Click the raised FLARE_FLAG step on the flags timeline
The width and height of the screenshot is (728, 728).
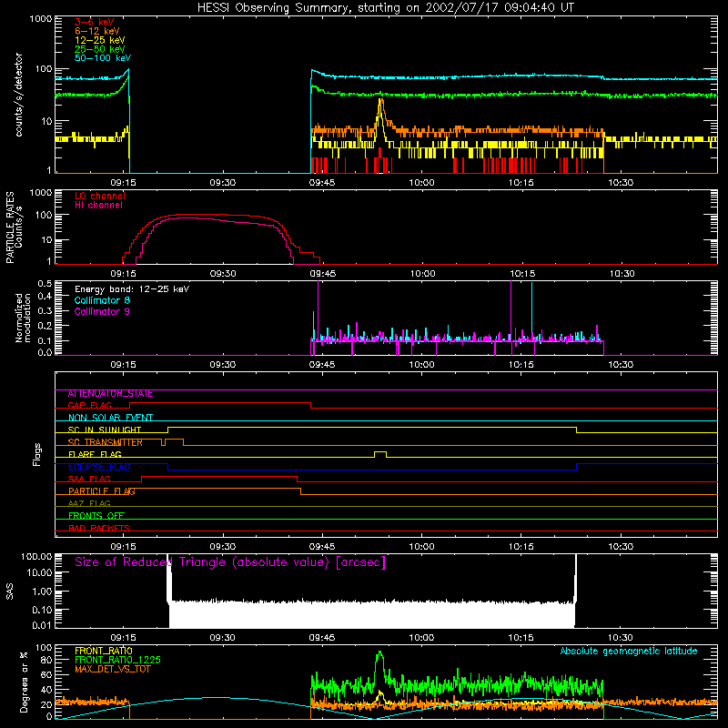380,452
